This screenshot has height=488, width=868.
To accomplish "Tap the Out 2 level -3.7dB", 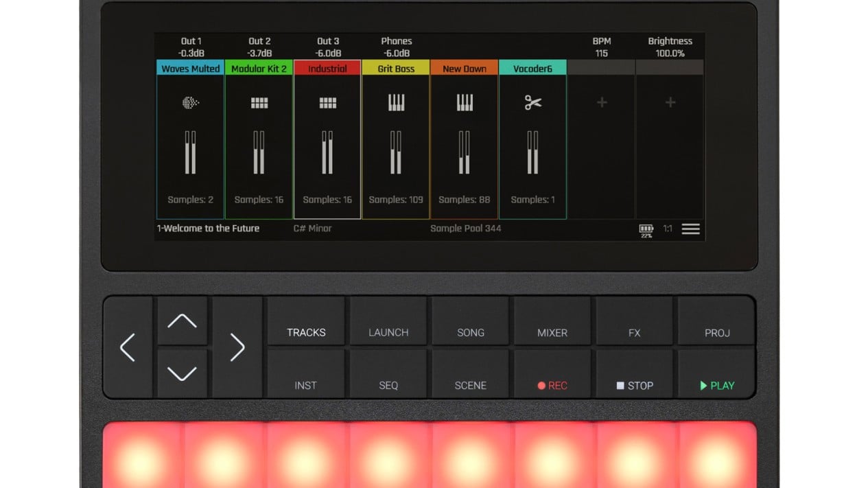I will coord(259,54).
